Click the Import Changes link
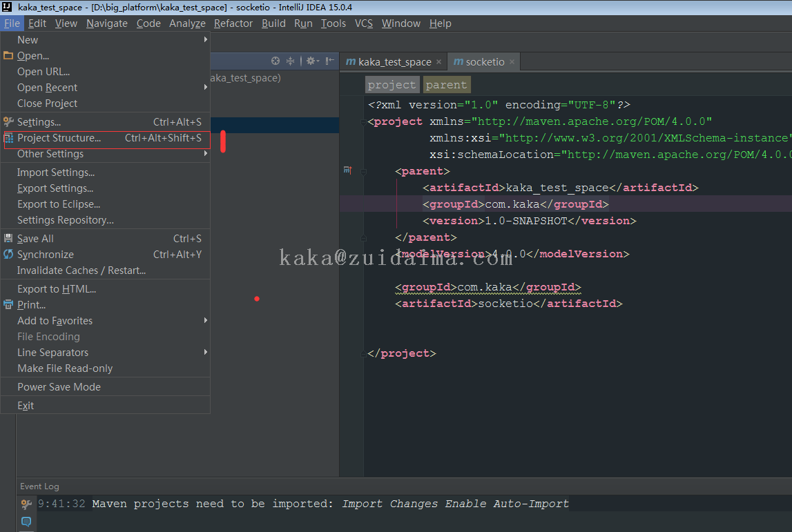The image size is (792, 532). [x=390, y=504]
